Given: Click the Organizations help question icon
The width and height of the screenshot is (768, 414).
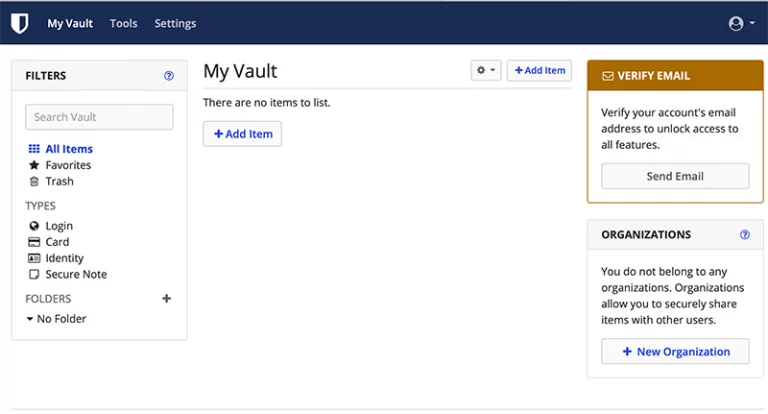Looking at the screenshot, I should point(744,235).
